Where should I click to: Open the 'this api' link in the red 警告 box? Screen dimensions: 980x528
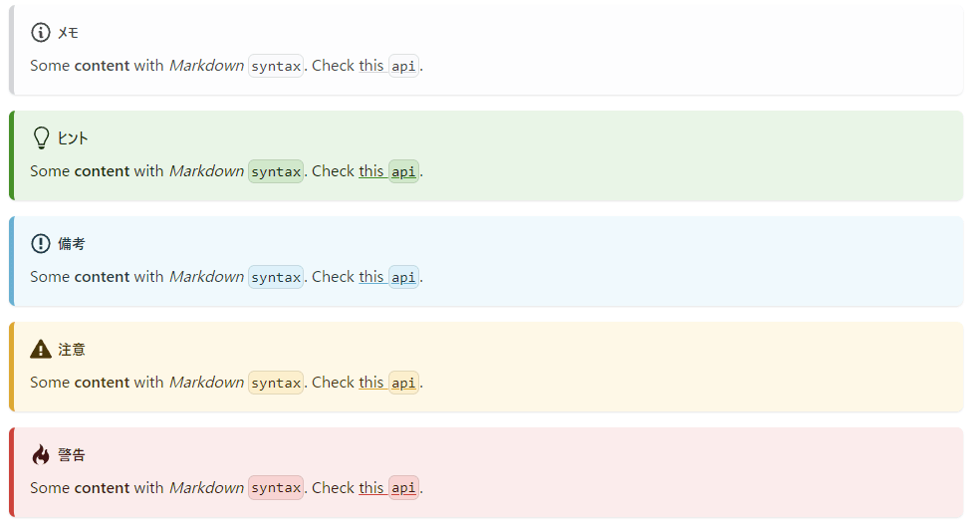click(x=388, y=488)
